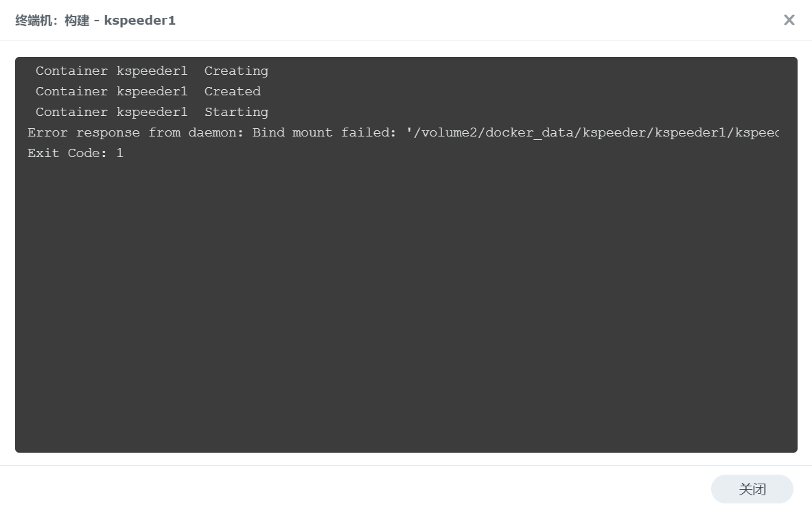Click the 关闭 button
The image size is (812, 511).
[752, 489]
